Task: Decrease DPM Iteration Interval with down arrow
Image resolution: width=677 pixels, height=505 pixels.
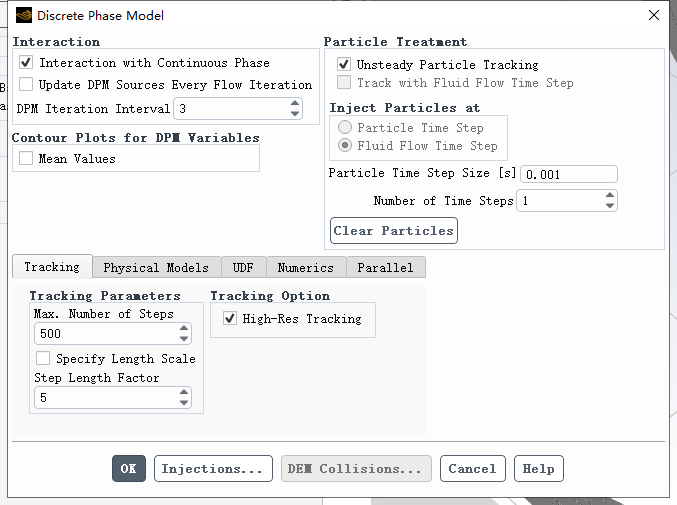Action: 294,114
